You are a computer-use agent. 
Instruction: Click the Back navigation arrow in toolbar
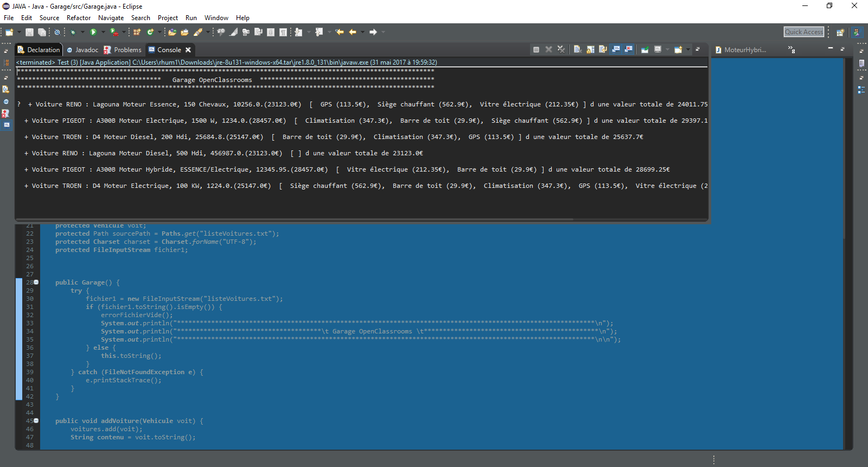[353, 32]
